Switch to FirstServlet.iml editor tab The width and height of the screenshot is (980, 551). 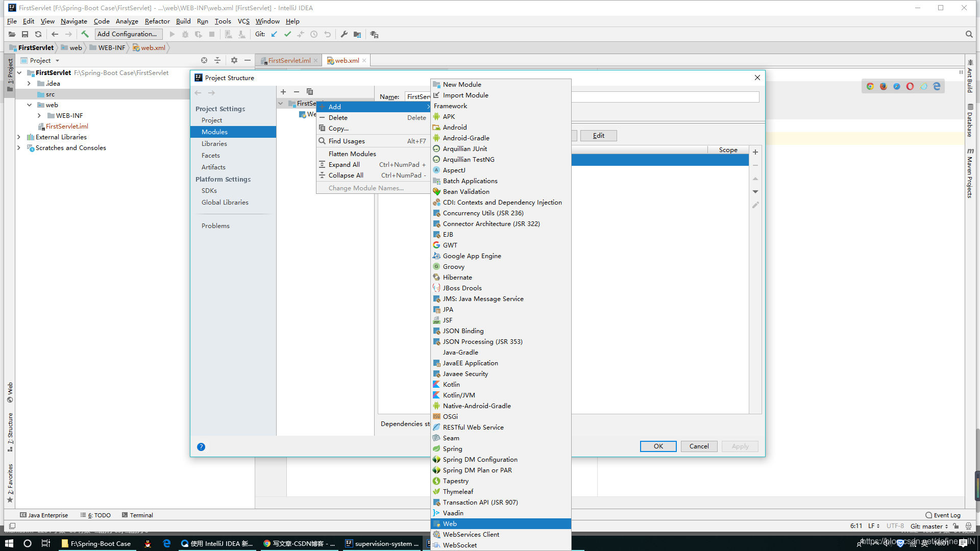[289, 61]
